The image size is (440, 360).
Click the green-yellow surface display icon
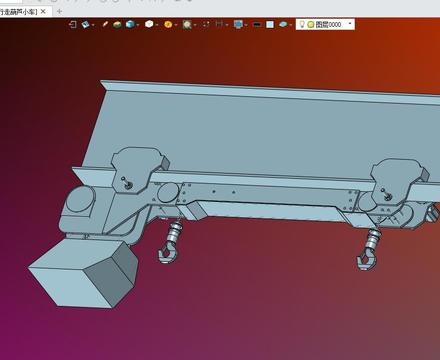coord(117,24)
